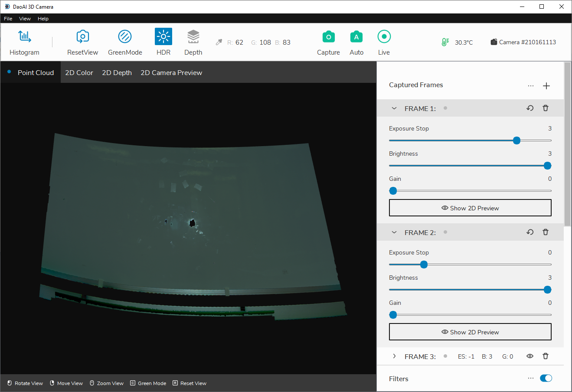The image size is (572, 392).
Task: Add a new captured frame
Action: coord(546,86)
